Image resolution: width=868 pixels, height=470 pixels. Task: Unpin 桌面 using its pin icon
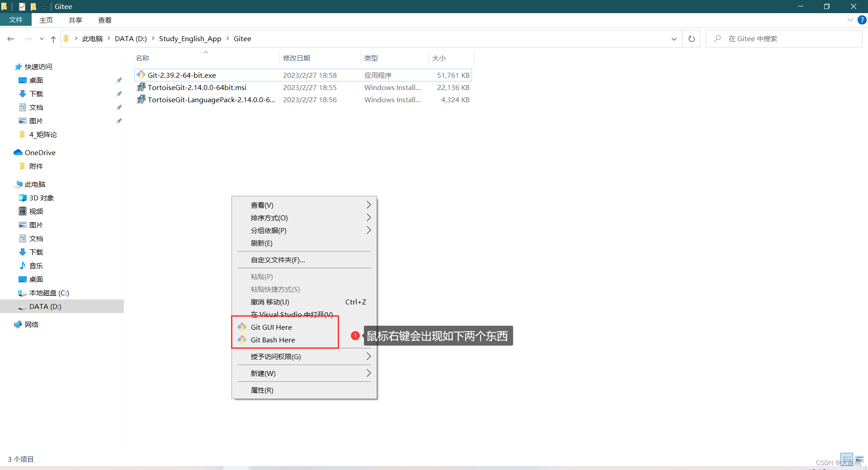click(119, 80)
